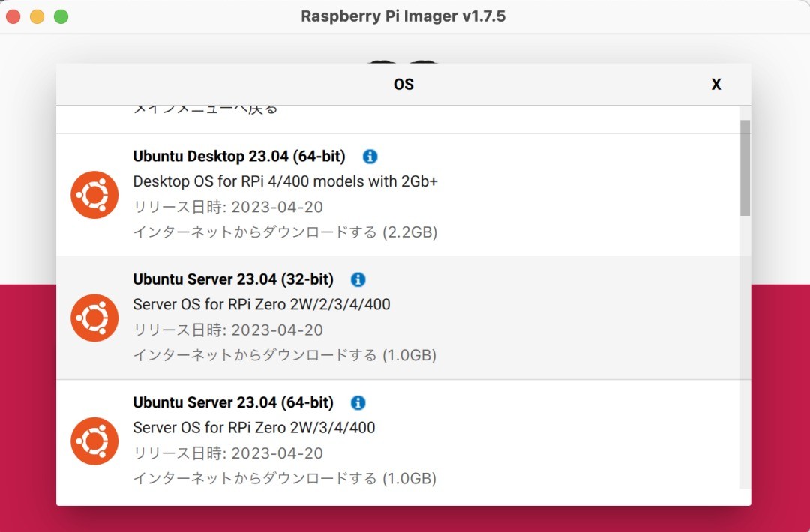Image resolution: width=810 pixels, height=532 pixels.
Task: Click 'Desktop OS for RPi 4/400 models with 2Gb+'
Action: pyautogui.click(x=285, y=181)
